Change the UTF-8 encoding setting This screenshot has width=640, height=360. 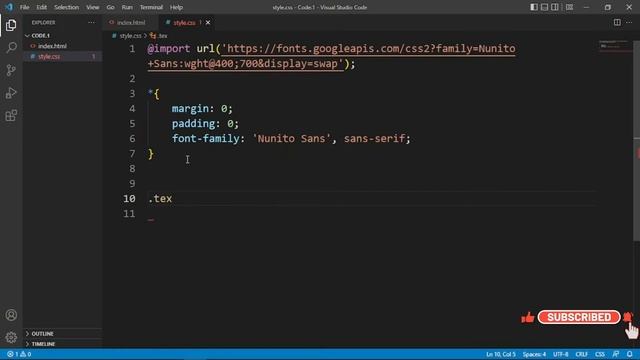point(560,354)
